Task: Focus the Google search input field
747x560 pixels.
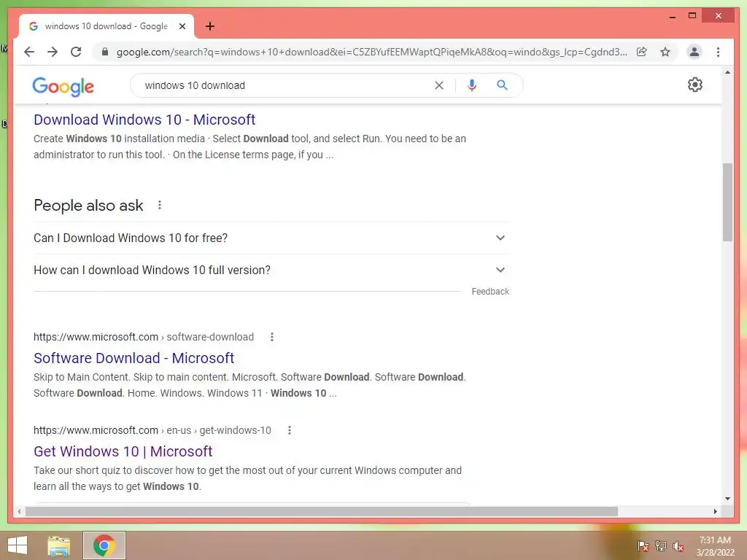Action: [286, 85]
